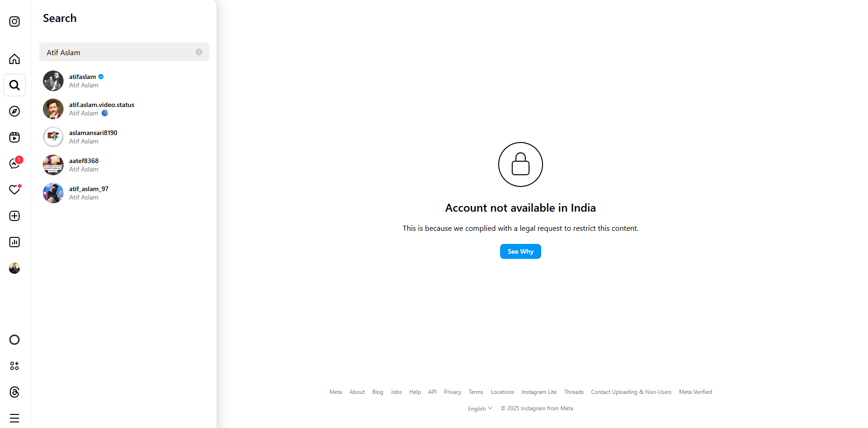Click the See Why button
868x428 pixels.
point(521,251)
